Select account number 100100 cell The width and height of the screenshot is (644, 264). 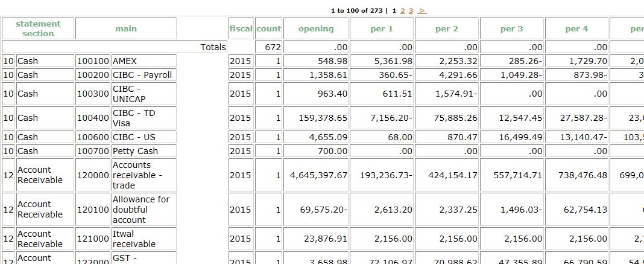[93, 61]
